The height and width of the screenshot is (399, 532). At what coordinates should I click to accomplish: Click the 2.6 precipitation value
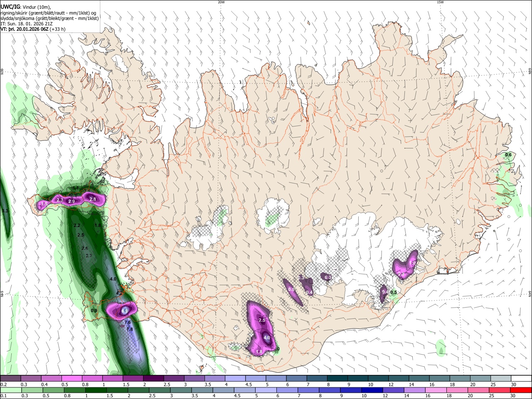click(x=85, y=248)
